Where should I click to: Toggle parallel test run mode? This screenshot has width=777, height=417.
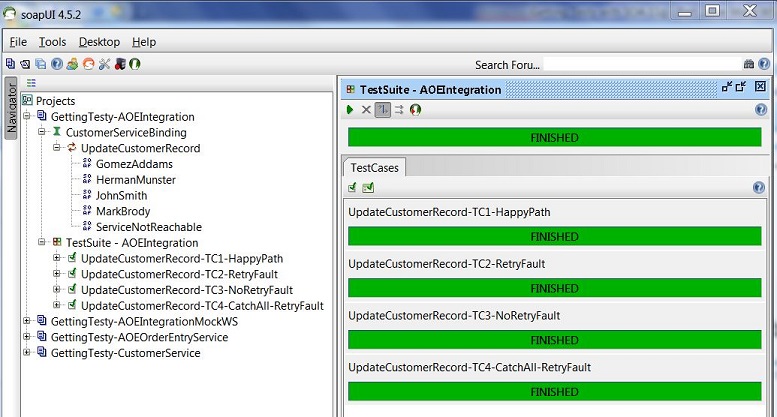click(398, 109)
